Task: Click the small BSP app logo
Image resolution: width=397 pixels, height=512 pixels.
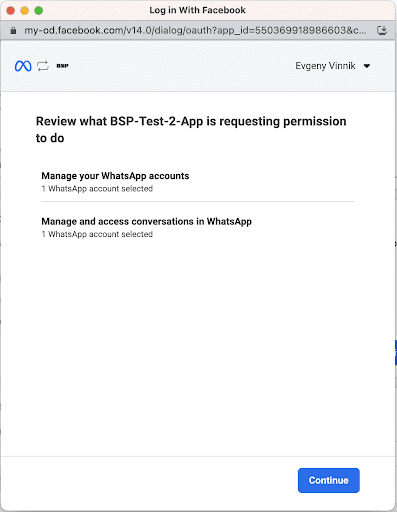Action: tap(62, 66)
